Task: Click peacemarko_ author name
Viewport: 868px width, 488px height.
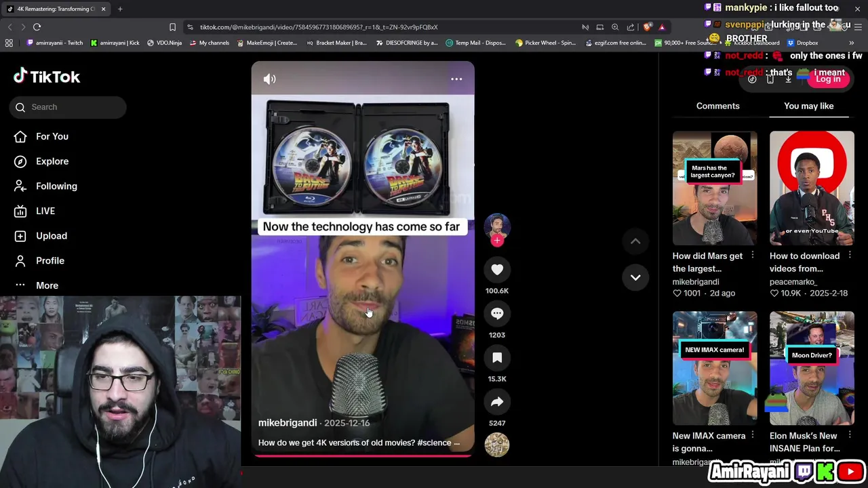Action: point(793,282)
